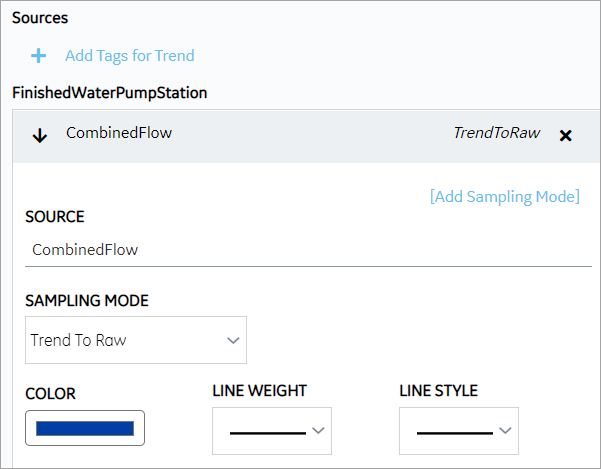Image resolution: width=601 pixels, height=469 pixels.
Task: Click the chevron arrow in LINE STYLE box
Action: pyautogui.click(x=505, y=431)
